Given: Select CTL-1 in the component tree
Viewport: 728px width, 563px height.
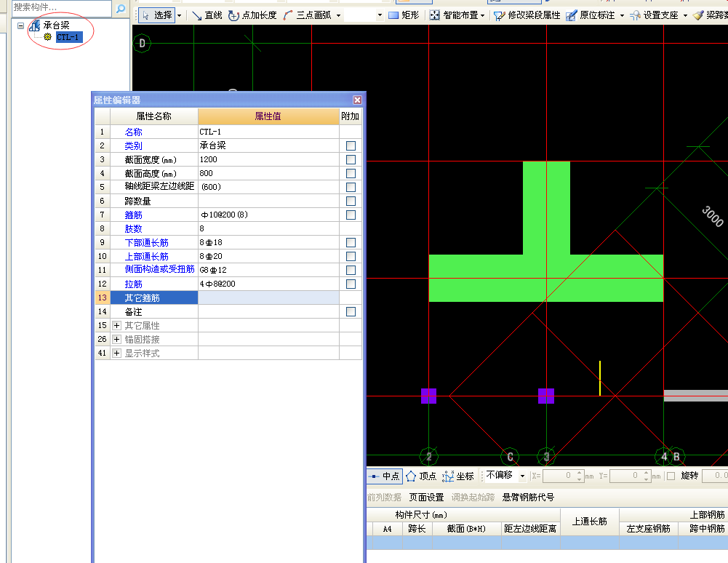Looking at the screenshot, I should coord(68,37).
